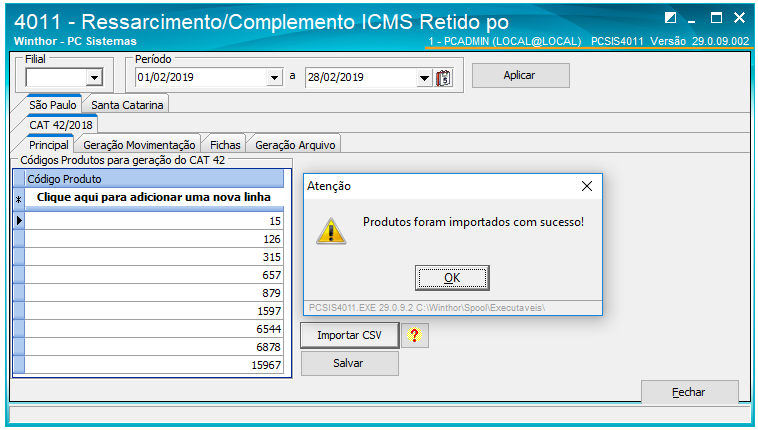Click the asterisk new-row indicator
The width and height of the screenshot is (758, 430).
(x=19, y=199)
